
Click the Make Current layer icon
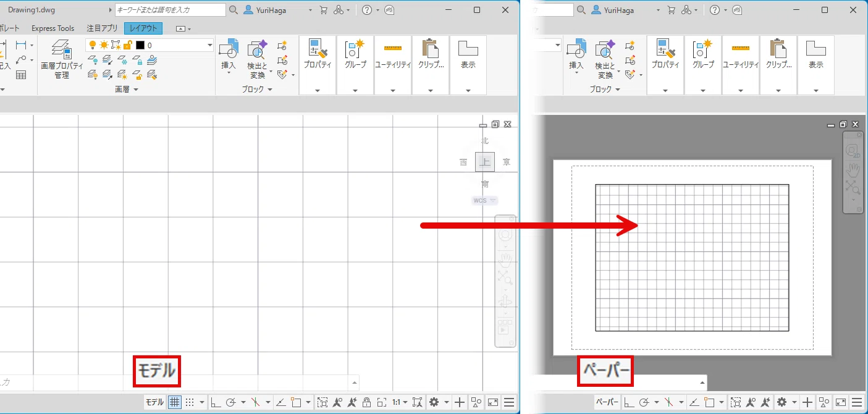tap(152, 61)
